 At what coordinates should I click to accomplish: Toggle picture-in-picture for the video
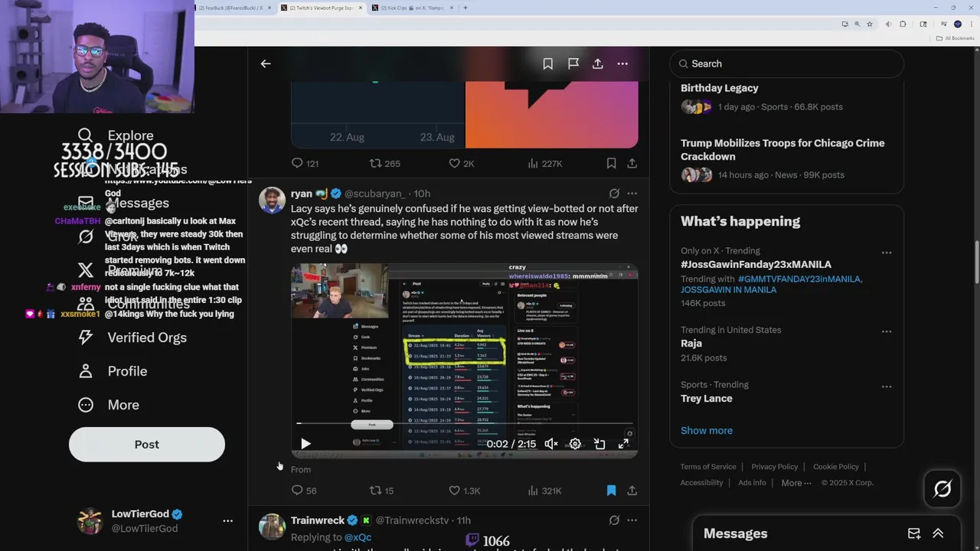coord(599,444)
